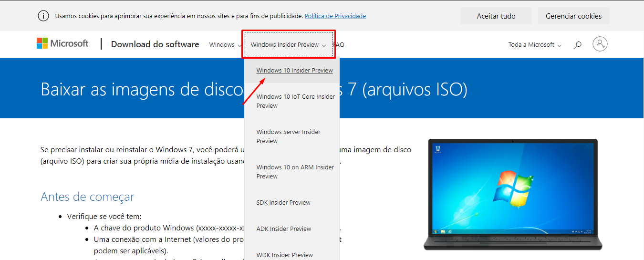Choose Windows Server Insider Preview
Screen dimensions: 644x260
coord(288,136)
